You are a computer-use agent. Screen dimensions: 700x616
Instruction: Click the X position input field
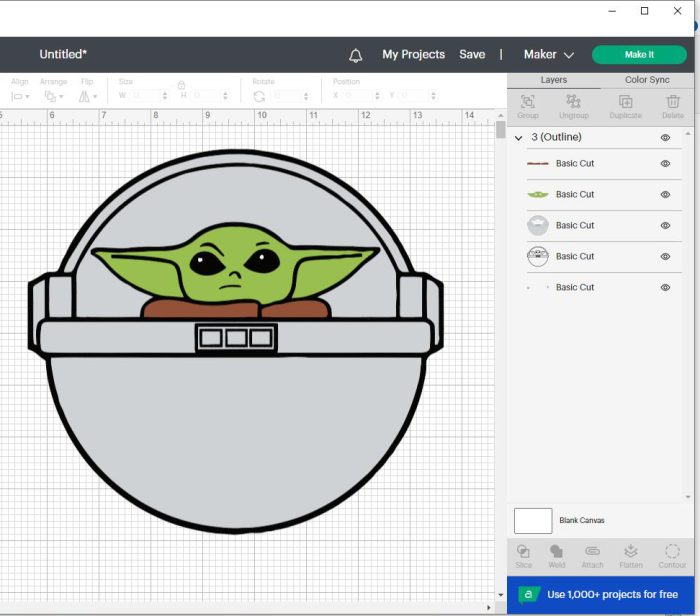358,96
